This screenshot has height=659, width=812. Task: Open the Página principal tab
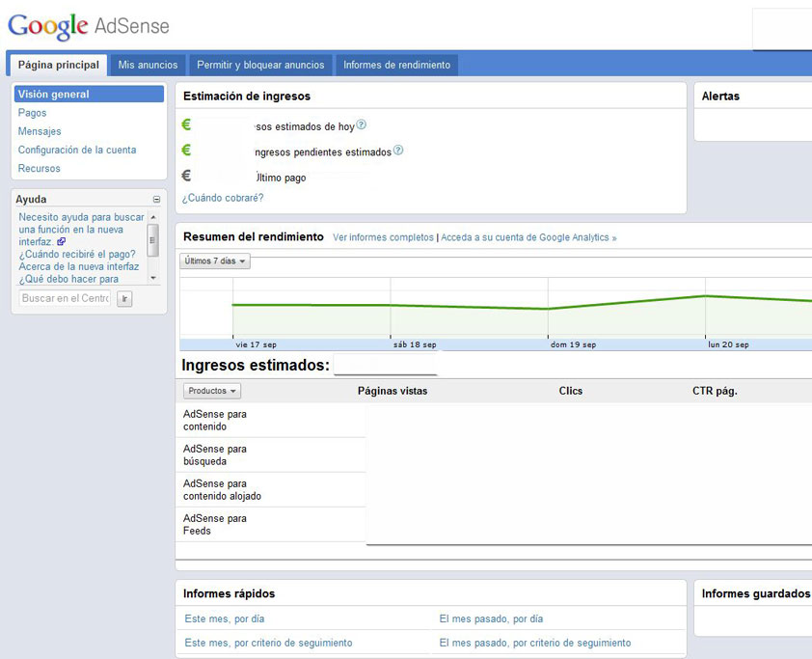click(x=59, y=66)
